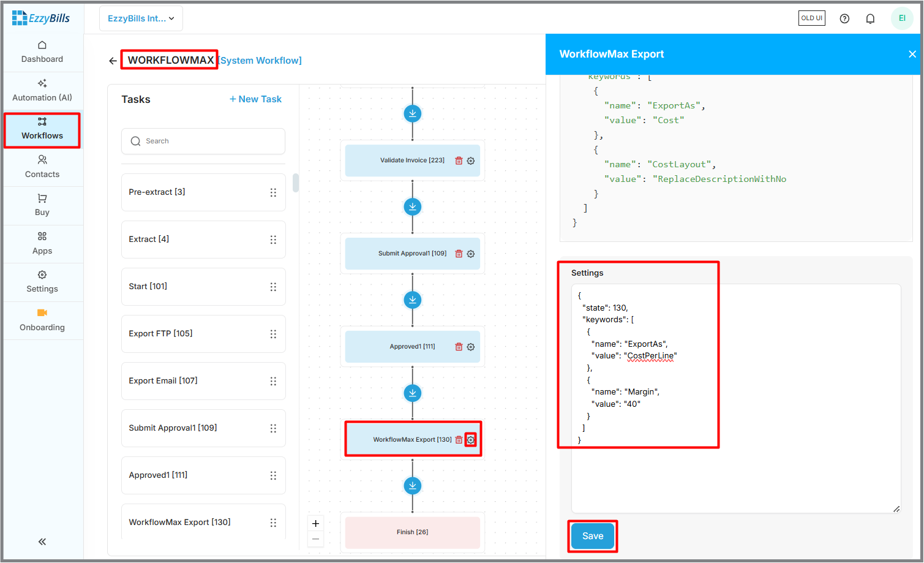Select Extract [4] task in list
The image size is (924, 563).
tap(203, 240)
